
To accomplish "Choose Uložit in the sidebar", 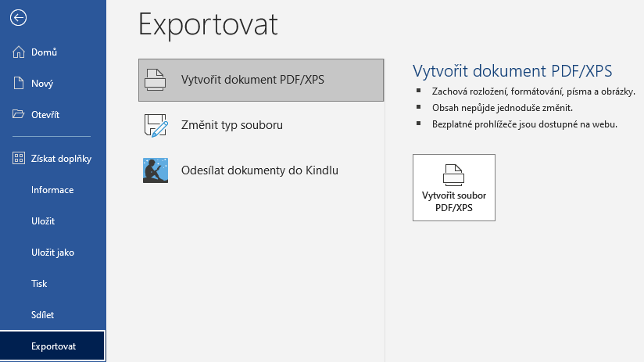I will pos(53,221).
